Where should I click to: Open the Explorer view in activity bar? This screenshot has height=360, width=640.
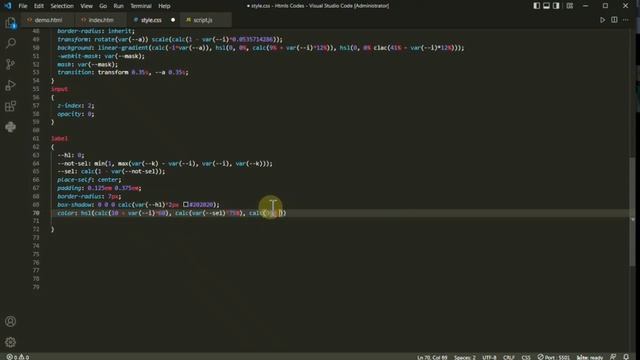pos(11,23)
